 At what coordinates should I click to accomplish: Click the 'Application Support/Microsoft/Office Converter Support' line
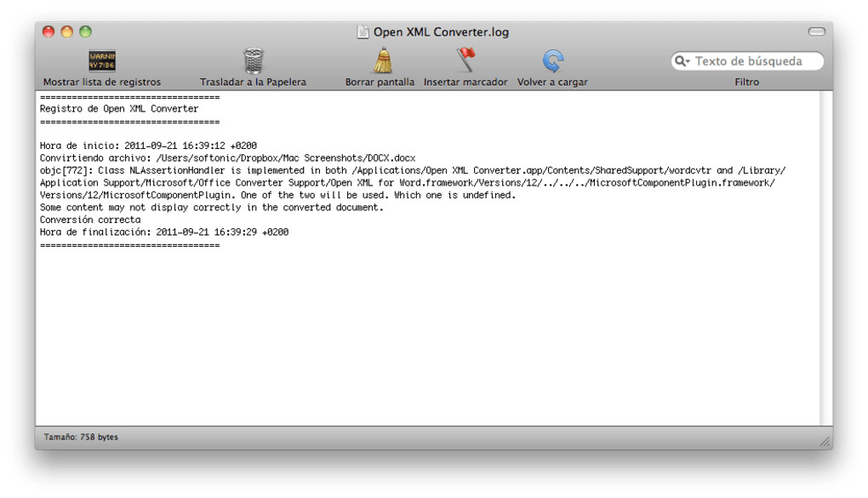pyautogui.click(x=408, y=183)
